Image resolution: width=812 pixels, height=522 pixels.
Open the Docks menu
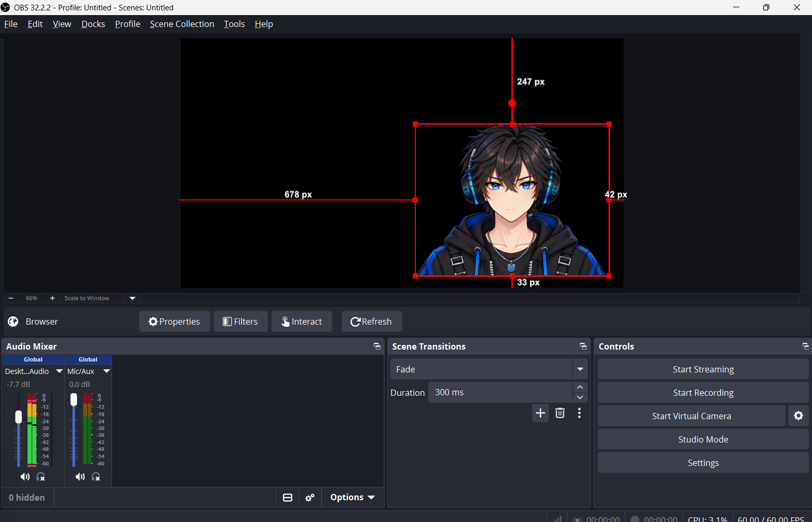pos(93,24)
